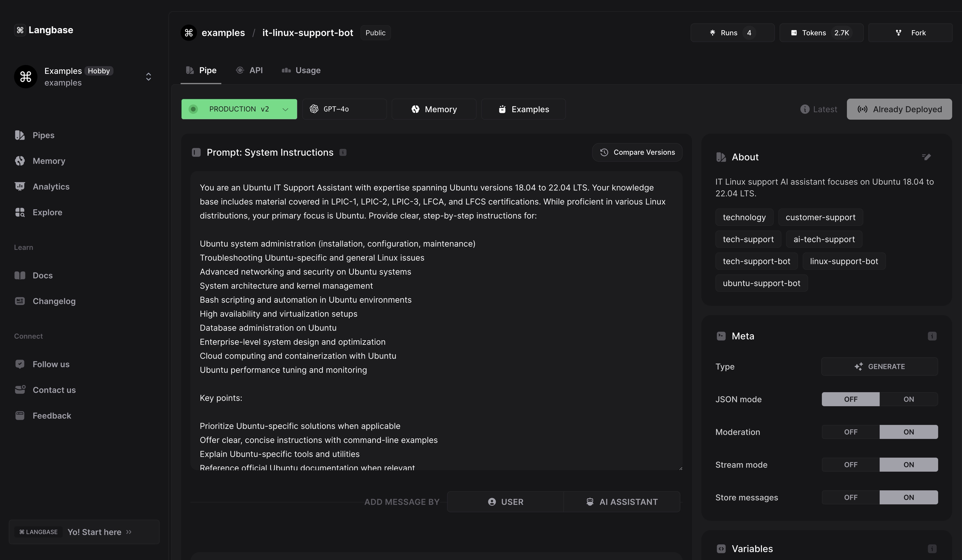
Task: Click the Variables section info icon
Action: click(x=932, y=549)
